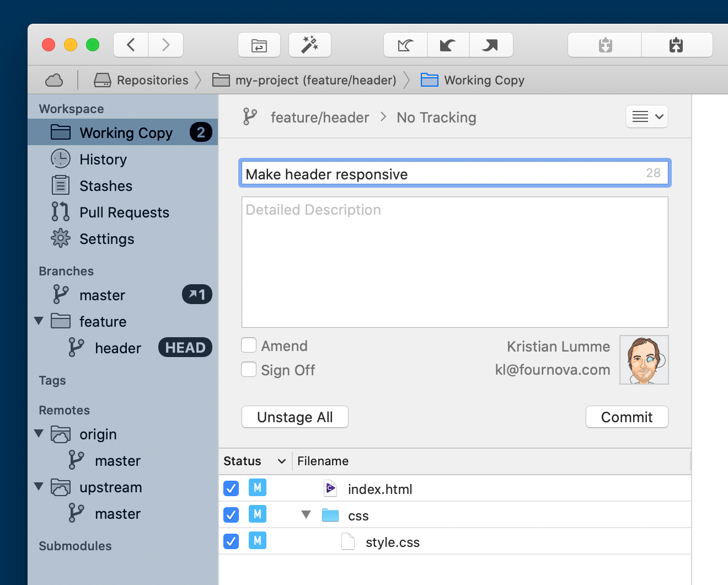This screenshot has height=585, width=728.
Task: Enable the Sign Off checkbox
Action: click(249, 370)
